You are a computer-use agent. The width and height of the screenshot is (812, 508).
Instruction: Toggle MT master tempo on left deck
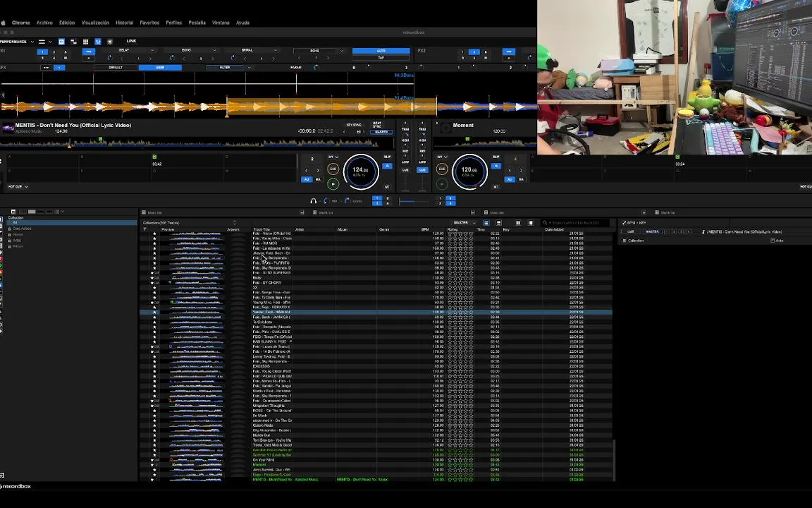tap(387, 186)
